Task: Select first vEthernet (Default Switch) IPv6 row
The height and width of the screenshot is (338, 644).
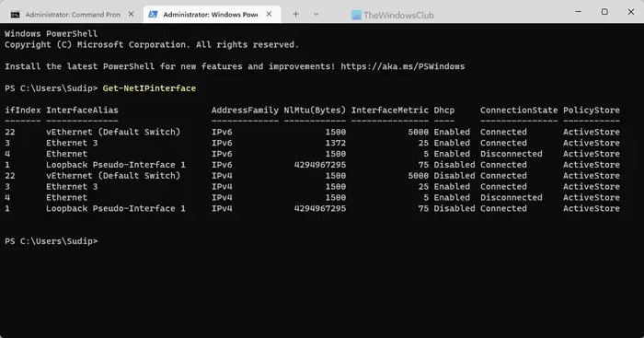Action: pos(312,132)
